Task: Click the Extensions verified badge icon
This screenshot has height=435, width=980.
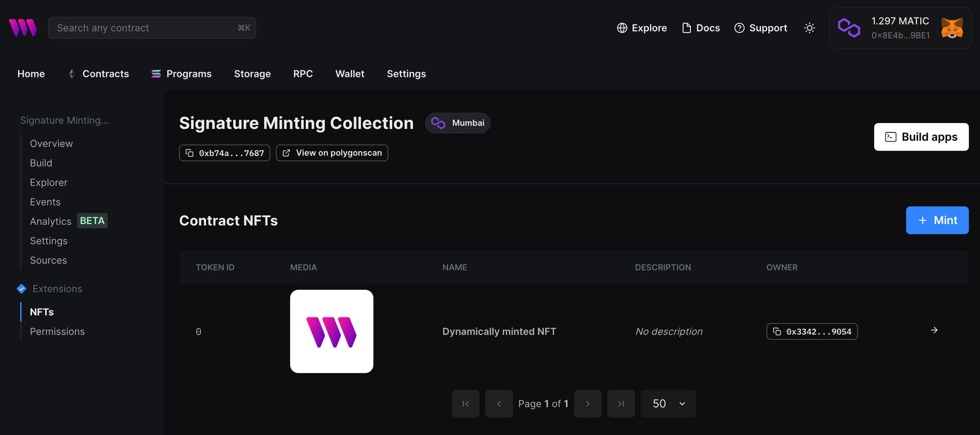Action: [22, 289]
